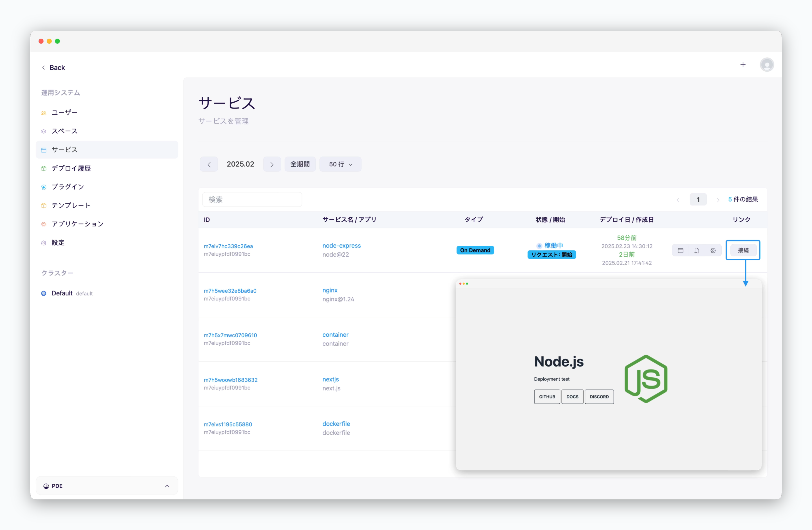Click DOCS button in Node.js preview
The image size is (812, 530).
coord(572,397)
